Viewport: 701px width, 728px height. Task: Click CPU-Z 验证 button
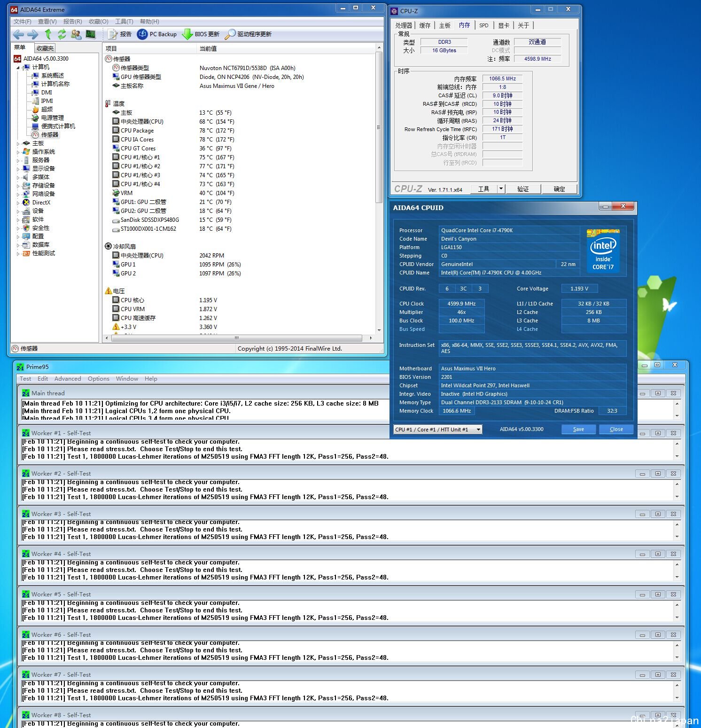(x=523, y=189)
